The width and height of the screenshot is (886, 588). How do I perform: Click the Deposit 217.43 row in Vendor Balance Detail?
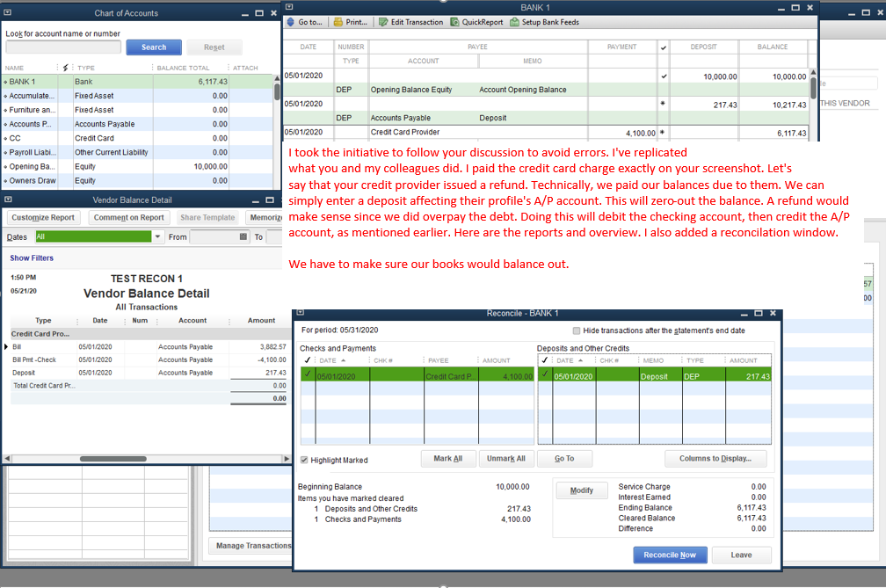coord(148,373)
